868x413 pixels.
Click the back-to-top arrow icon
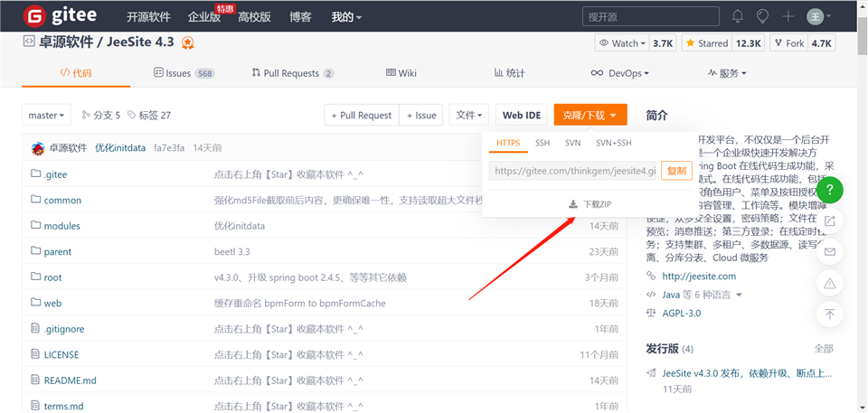(829, 314)
